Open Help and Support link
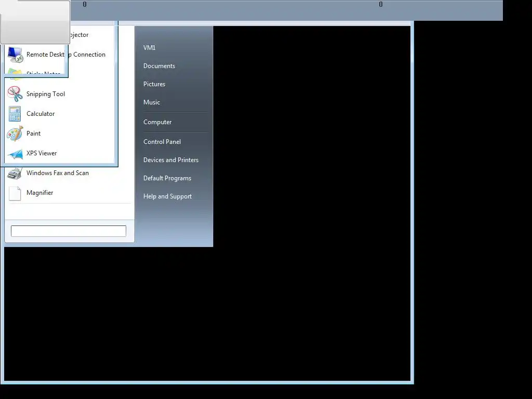 [167, 196]
